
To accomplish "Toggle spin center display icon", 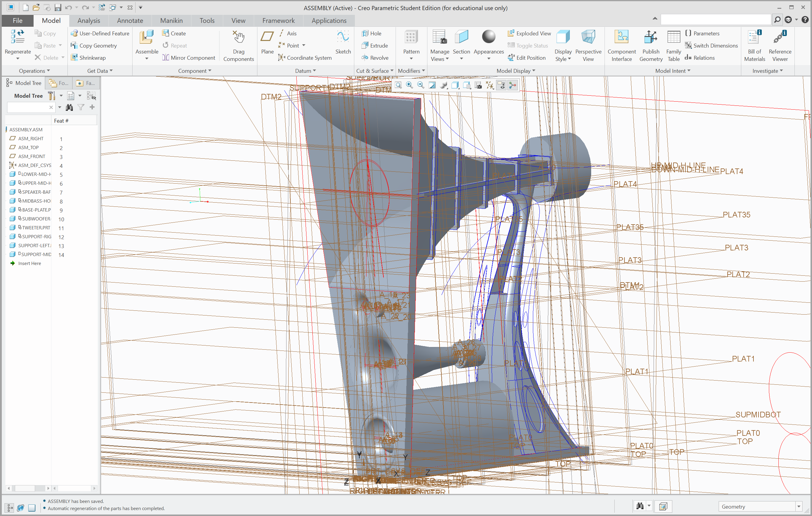I will pyautogui.click(x=513, y=85).
